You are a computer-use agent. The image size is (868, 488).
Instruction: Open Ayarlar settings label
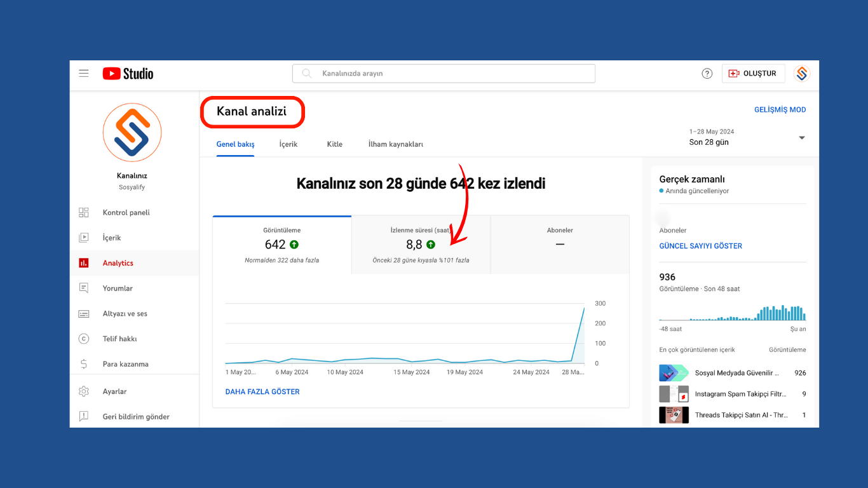[x=115, y=391]
